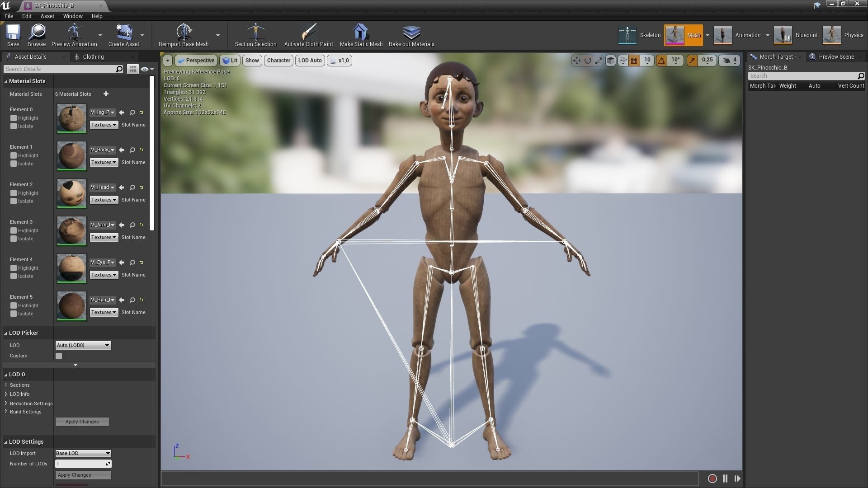This screenshot has height=488, width=868.
Task: Click the Record animation button
Action: [712, 479]
